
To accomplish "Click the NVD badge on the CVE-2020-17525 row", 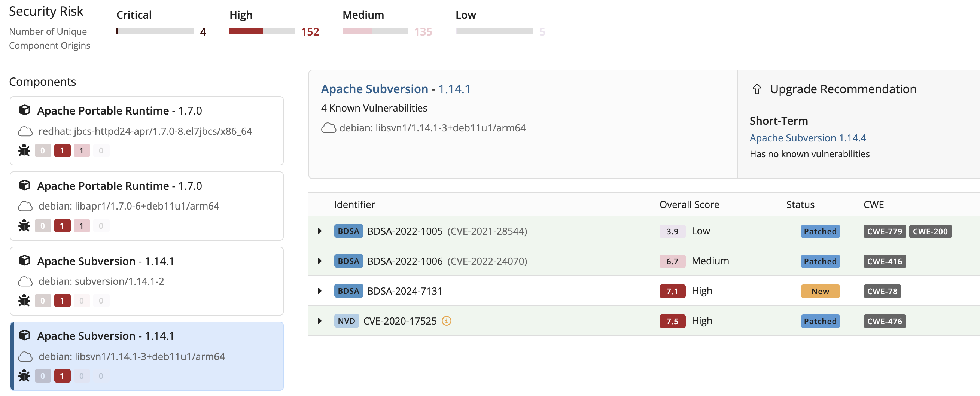I will point(347,321).
